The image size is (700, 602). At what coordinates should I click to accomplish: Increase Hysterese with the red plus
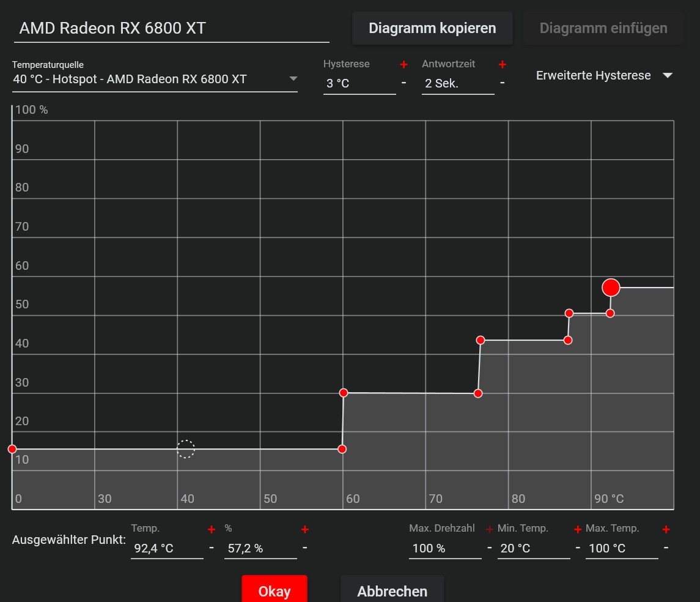tap(403, 65)
